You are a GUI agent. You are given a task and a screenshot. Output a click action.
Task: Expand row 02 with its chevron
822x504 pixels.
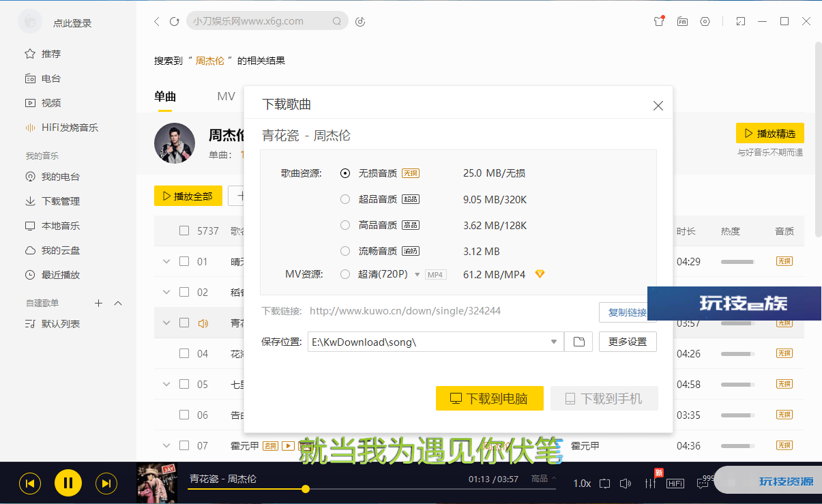point(166,292)
